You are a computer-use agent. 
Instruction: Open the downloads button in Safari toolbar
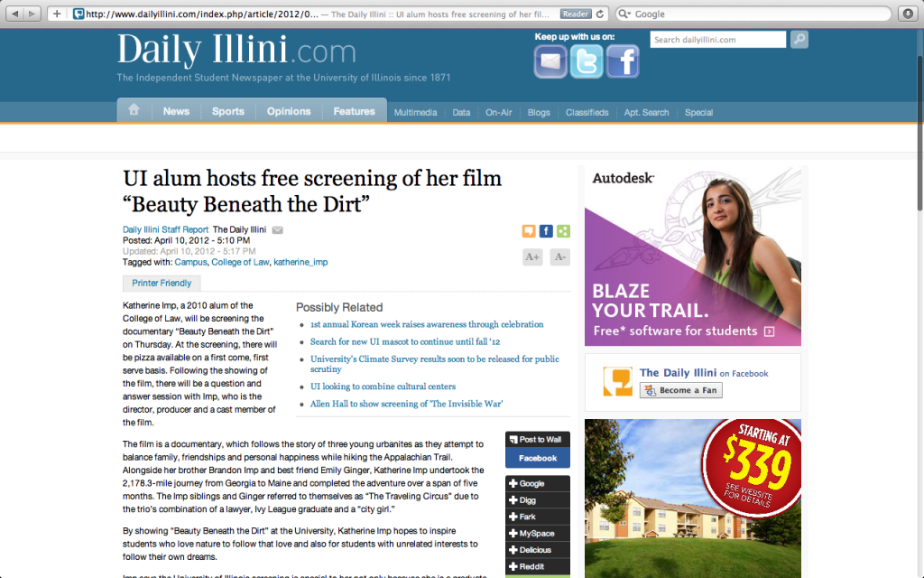pyautogui.click(x=908, y=14)
